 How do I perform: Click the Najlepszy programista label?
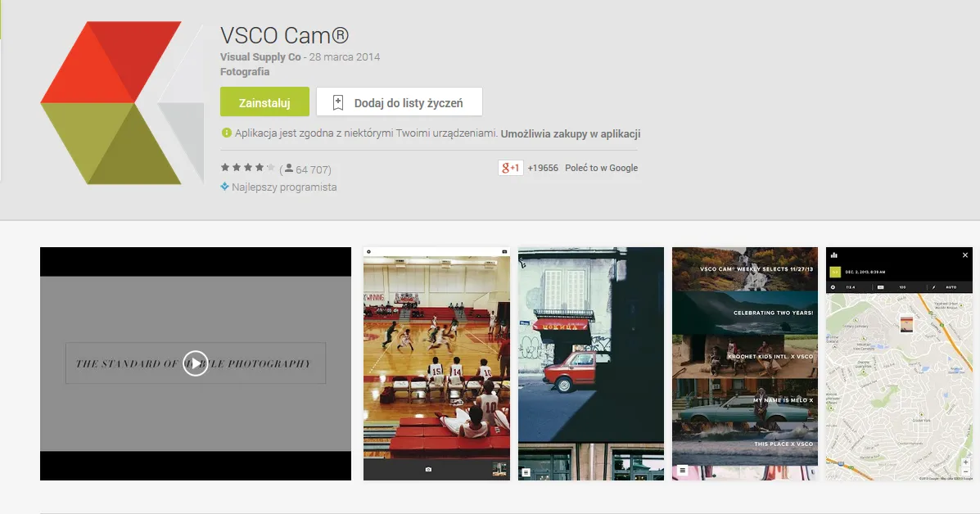[x=284, y=187]
